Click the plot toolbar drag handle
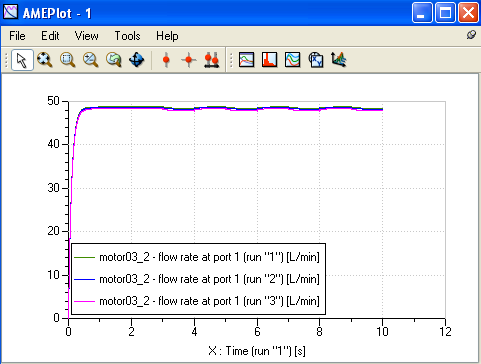 pos(231,60)
